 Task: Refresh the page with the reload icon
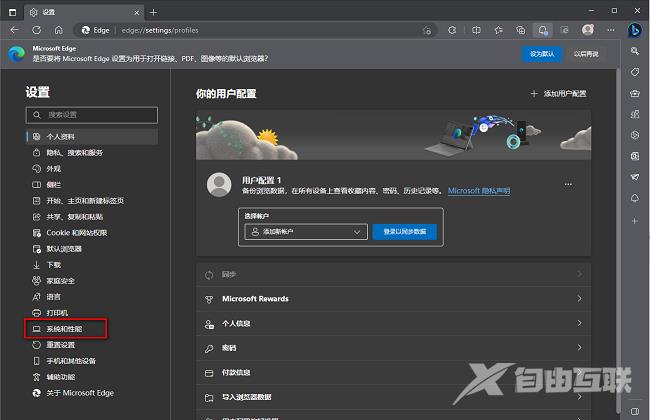click(36, 30)
